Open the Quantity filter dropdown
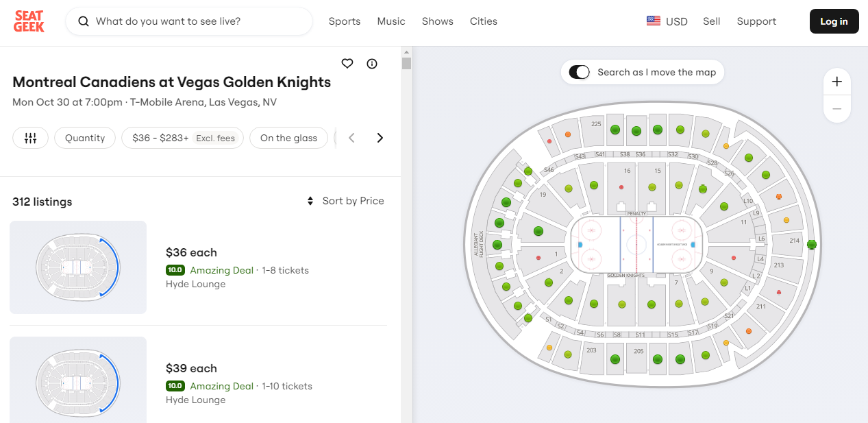This screenshot has width=868, height=423. (85, 138)
